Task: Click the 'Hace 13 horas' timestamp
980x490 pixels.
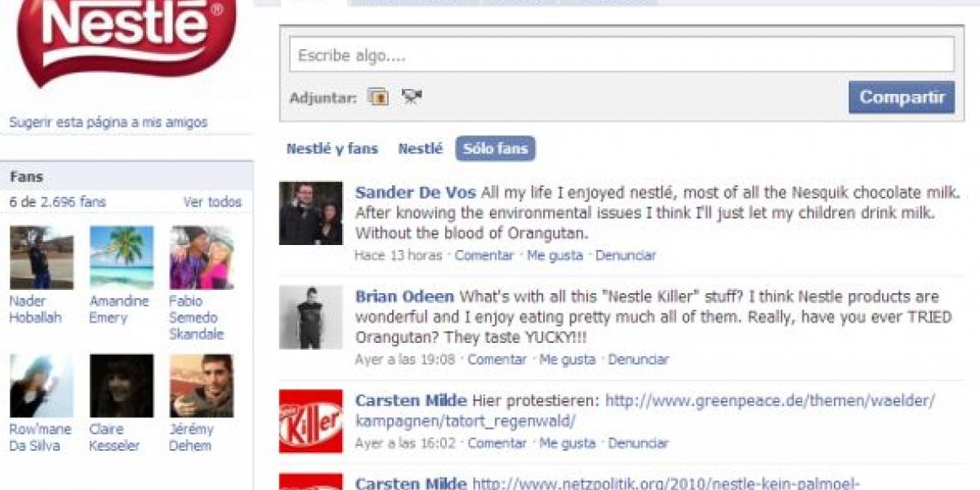Action: tap(398, 256)
